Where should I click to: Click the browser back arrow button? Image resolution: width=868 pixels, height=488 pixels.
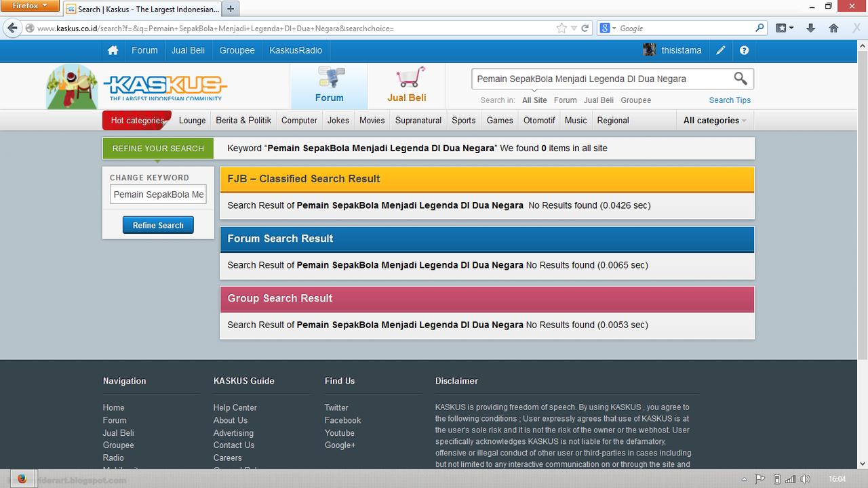[12, 28]
